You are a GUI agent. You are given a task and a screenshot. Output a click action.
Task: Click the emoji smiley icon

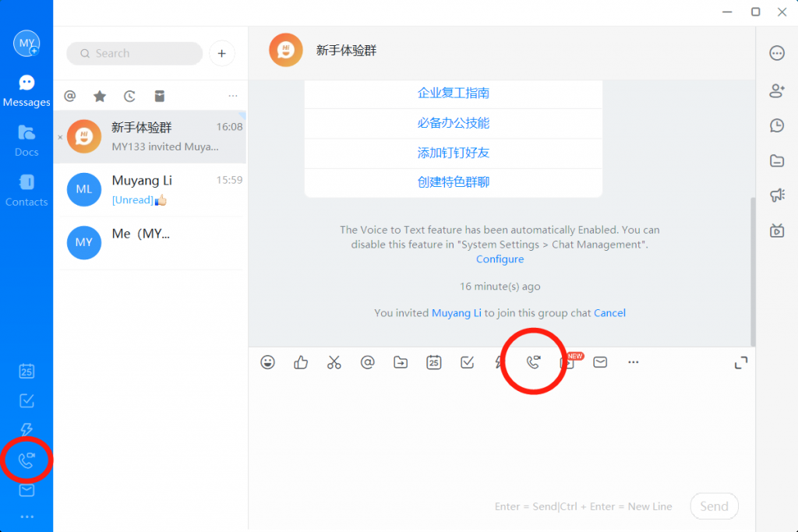(268, 362)
